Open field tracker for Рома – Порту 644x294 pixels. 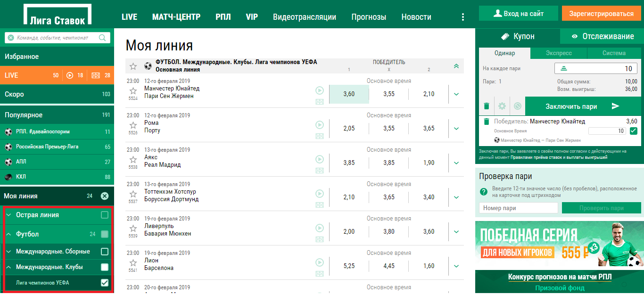click(320, 136)
